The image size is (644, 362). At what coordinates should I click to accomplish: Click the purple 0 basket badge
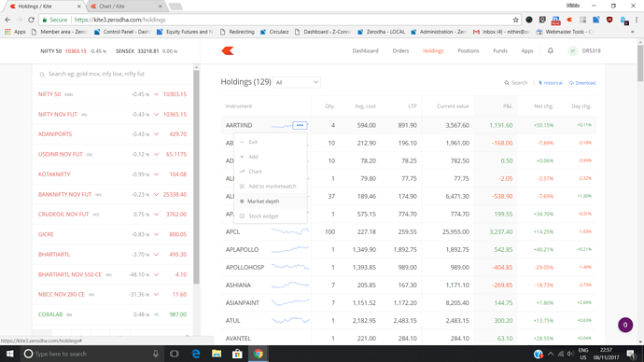coord(625,325)
